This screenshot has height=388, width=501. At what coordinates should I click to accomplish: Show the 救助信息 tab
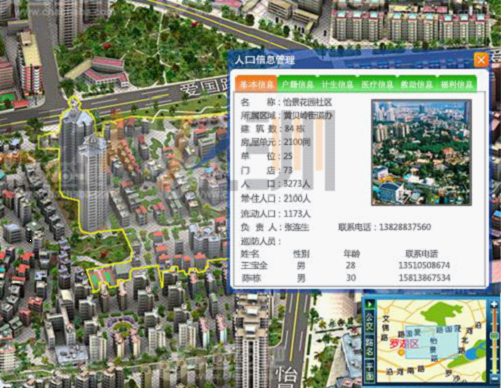point(417,85)
